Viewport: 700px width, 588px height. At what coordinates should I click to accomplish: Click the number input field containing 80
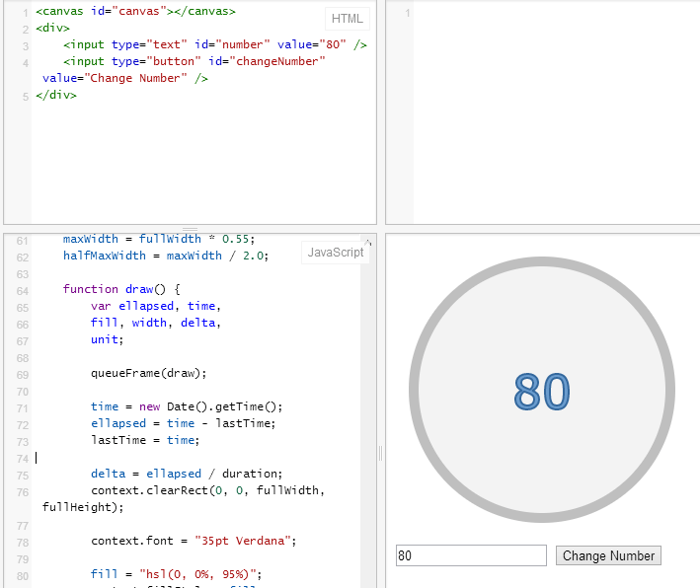tap(471, 555)
